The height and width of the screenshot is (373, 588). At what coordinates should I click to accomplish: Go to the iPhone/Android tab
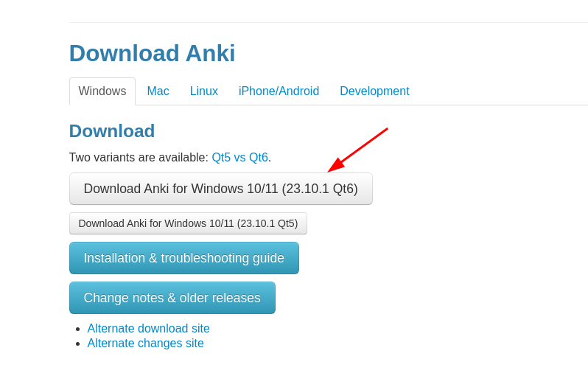(279, 91)
